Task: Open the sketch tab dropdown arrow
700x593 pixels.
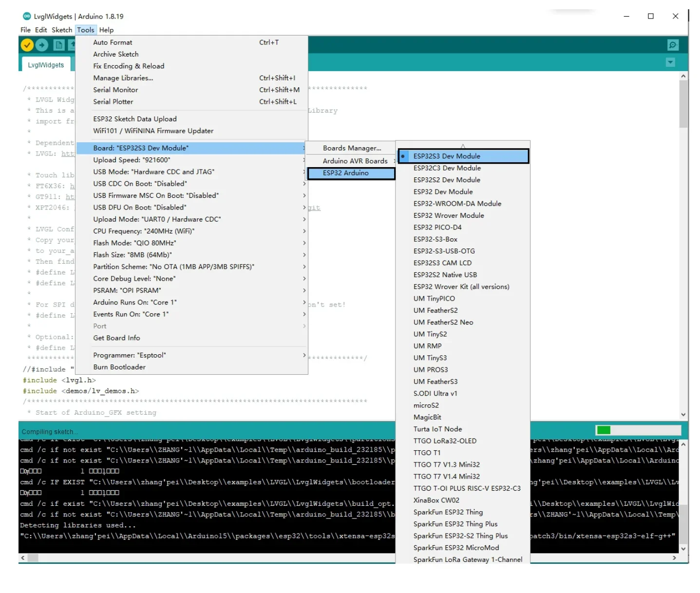Action: coord(670,62)
